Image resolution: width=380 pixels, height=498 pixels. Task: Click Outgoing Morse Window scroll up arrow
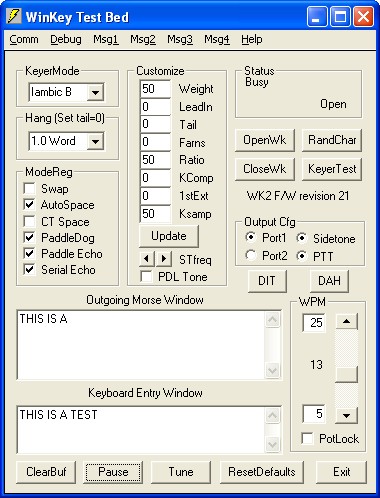(272, 320)
